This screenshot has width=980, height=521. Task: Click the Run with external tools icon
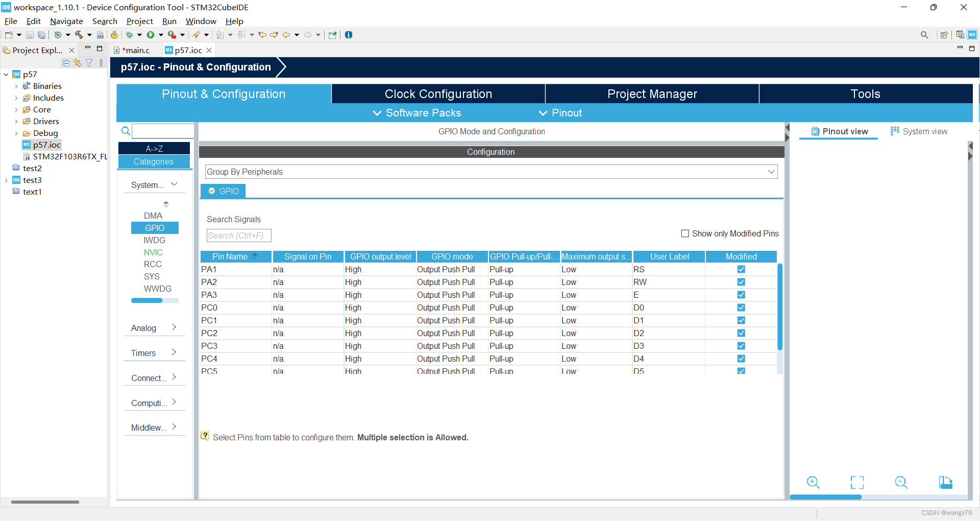172,35
